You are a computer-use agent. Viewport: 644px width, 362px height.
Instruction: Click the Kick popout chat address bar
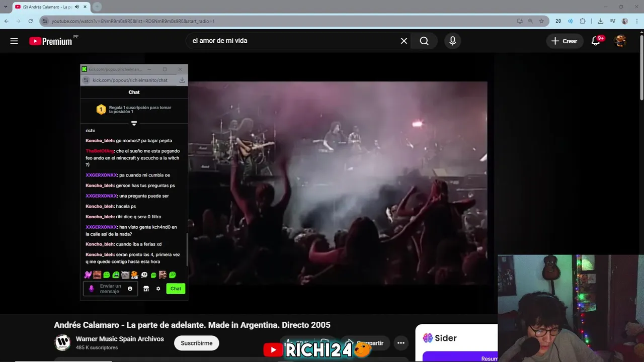[130, 80]
